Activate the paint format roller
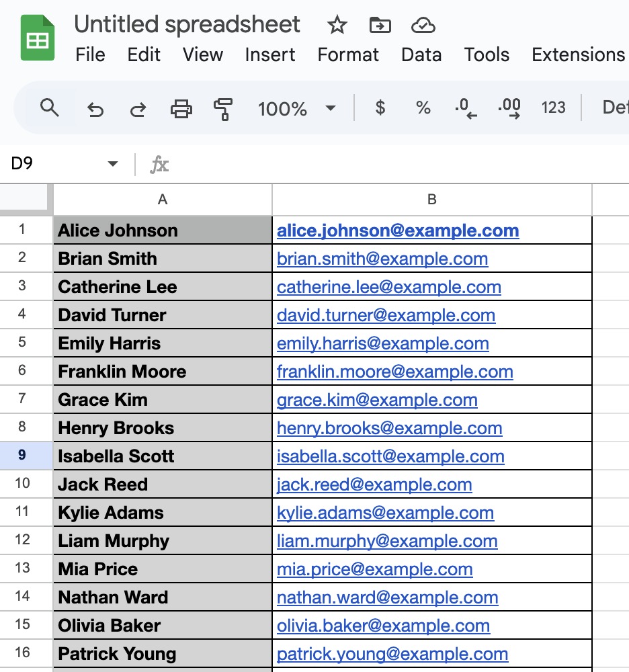 click(222, 108)
